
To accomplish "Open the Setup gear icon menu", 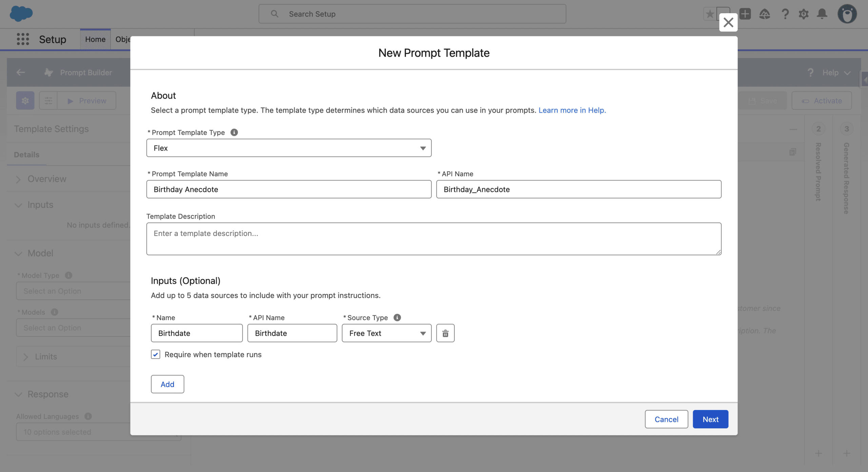I will coord(804,14).
